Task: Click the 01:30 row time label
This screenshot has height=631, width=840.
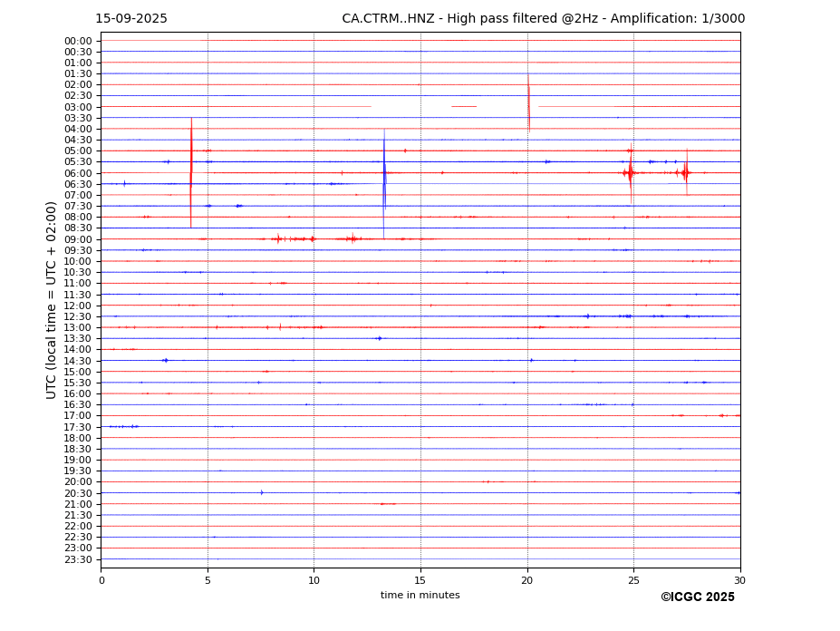Action: click(78, 74)
